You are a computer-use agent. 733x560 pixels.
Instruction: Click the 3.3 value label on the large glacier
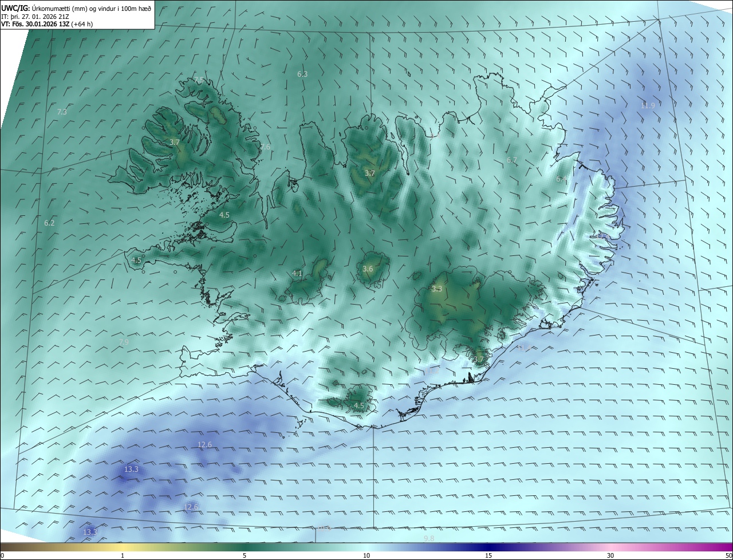point(437,289)
